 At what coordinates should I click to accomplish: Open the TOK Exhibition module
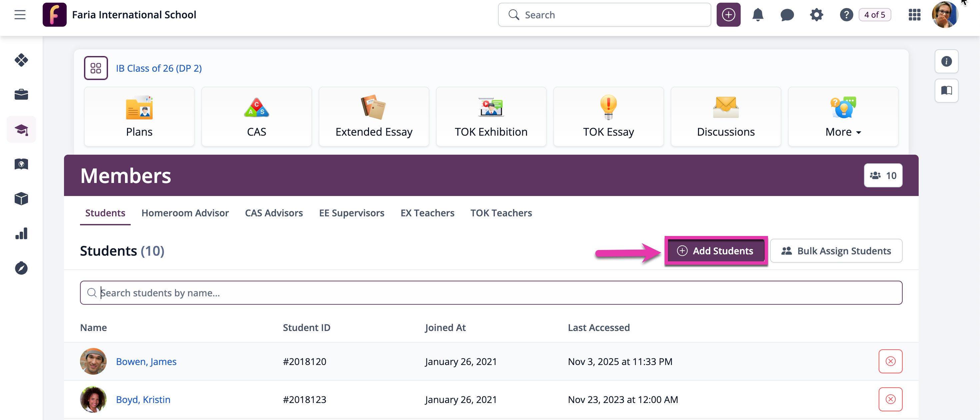coord(491,116)
